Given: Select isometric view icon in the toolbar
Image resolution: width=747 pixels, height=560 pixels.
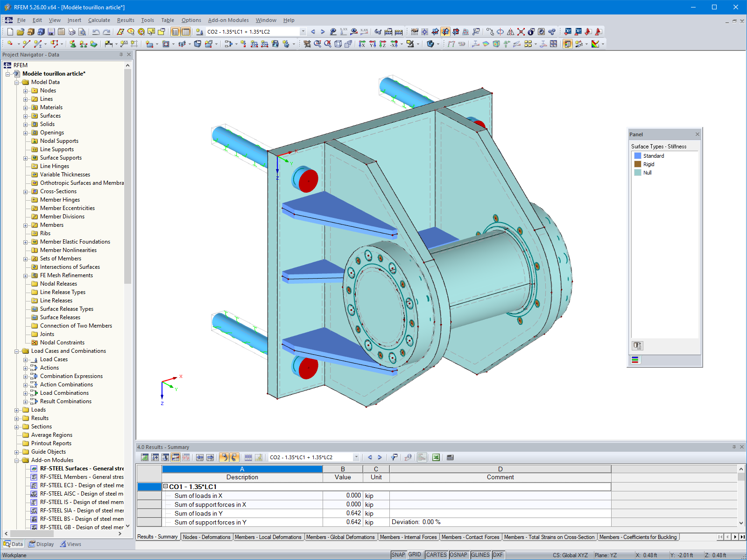Looking at the screenshot, I should (x=337, y=44).
